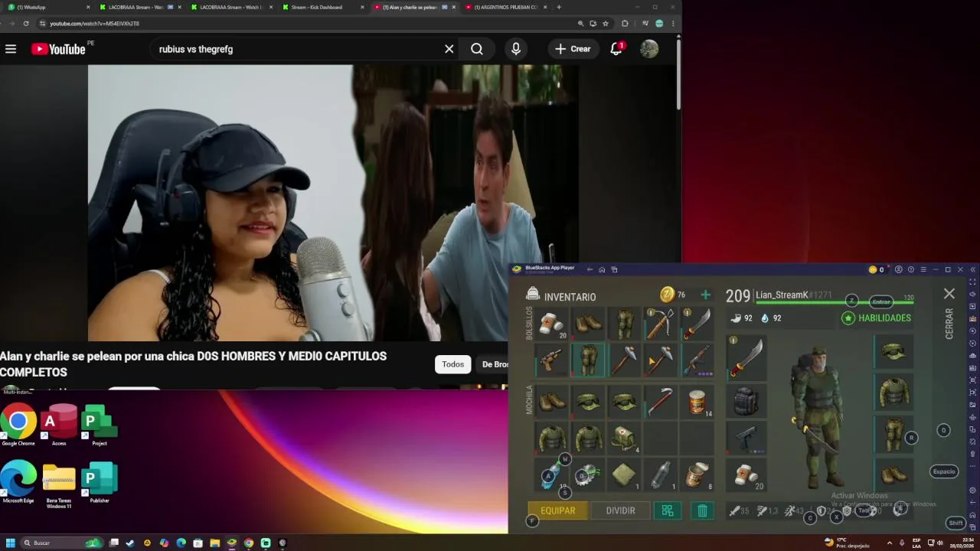Open Microsoft Access desktop shortcut
Image resolution: width=980 pixels, height=551 pixels.
click(x=59, y=425)
